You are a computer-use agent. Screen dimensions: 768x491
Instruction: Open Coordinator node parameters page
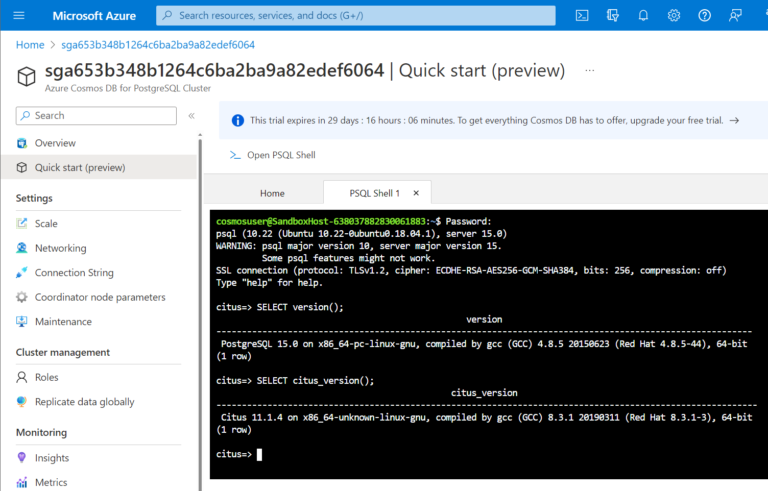click(x=100, y=297)
